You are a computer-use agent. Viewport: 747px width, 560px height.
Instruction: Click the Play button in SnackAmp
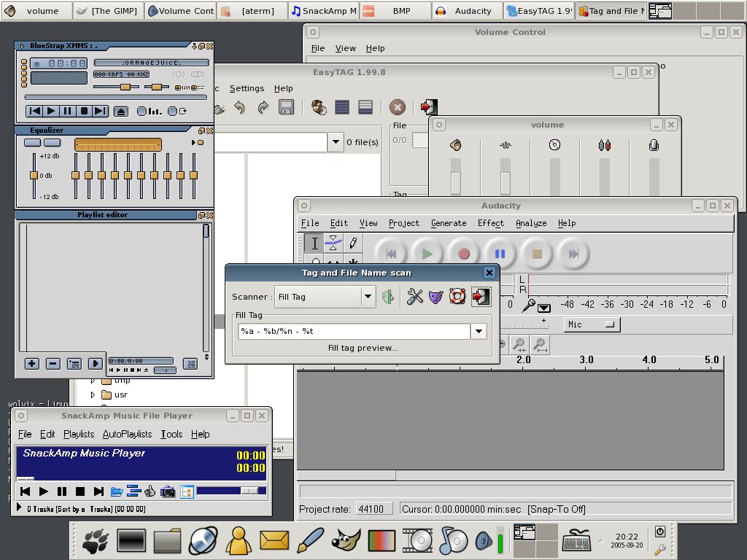pos(43,491)
